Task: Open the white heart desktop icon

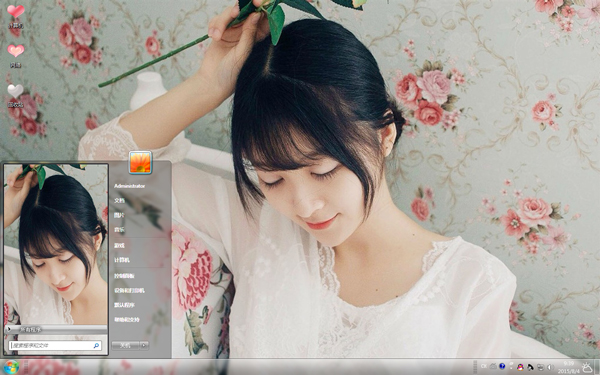Action: click(16, 91)
